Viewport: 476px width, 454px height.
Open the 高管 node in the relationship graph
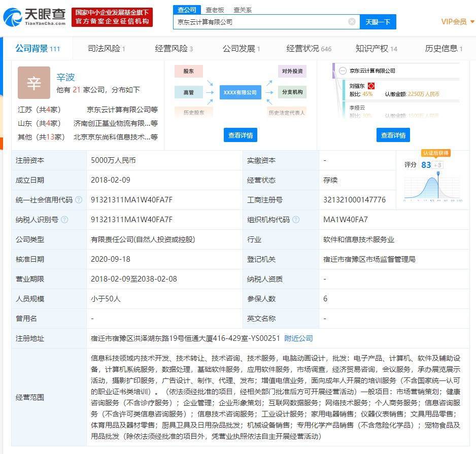pyautogui.click(x=188, y=92)
